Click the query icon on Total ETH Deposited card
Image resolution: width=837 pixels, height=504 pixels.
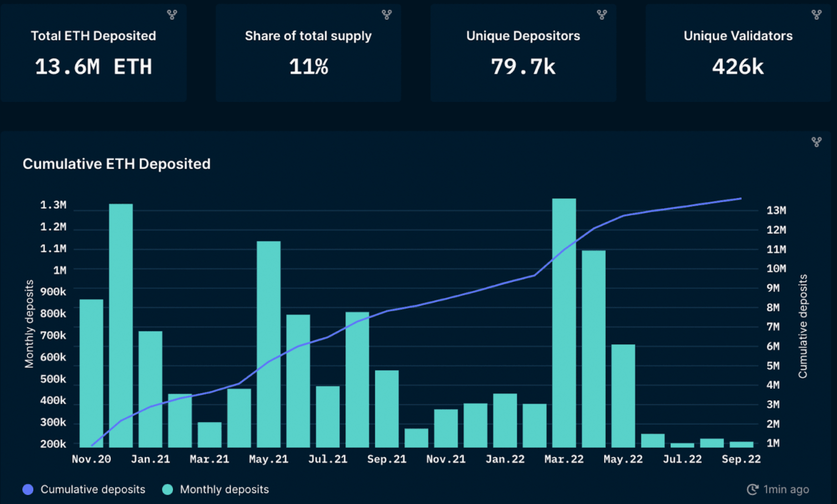tap(172, 15)
